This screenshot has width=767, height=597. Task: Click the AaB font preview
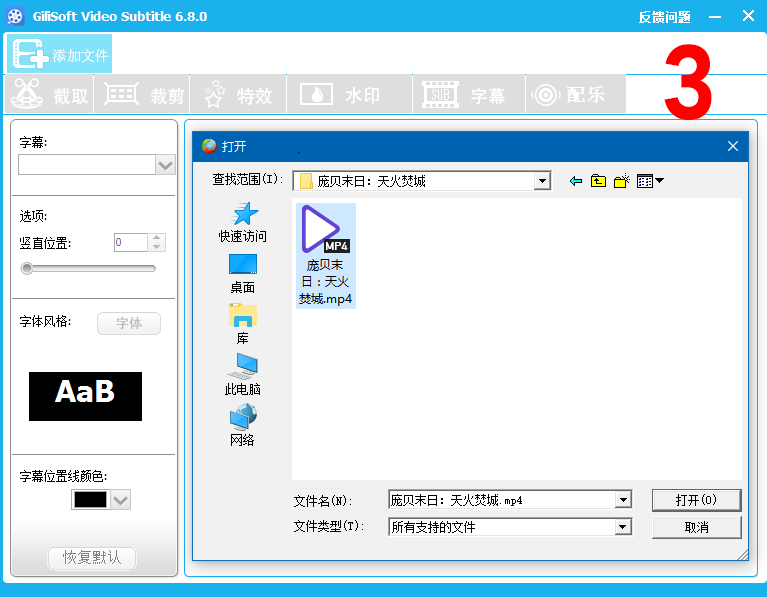click(85, 396)
